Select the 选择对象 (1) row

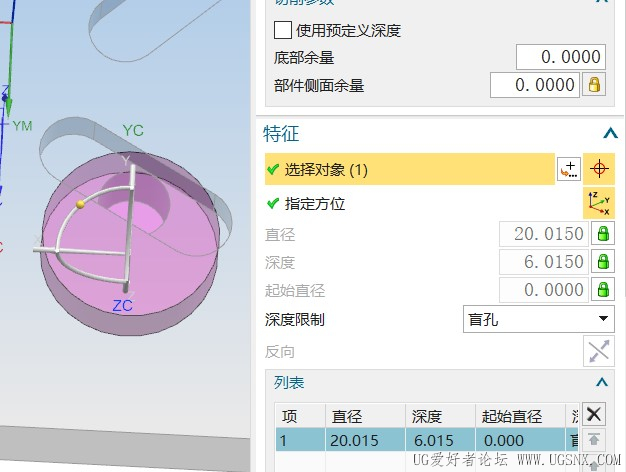(410, 169)
